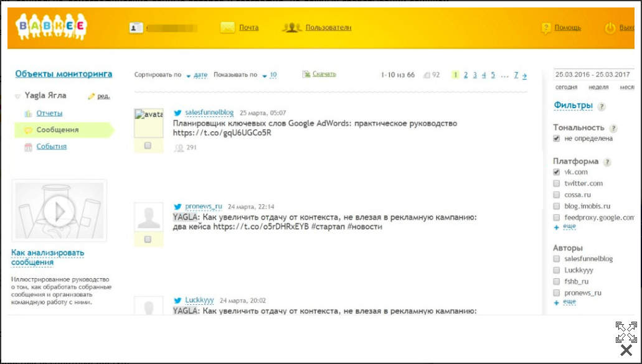Select 'сегодня' date range shortcut
This screenshot has width=642, height=364.
(x=566, y=87)
